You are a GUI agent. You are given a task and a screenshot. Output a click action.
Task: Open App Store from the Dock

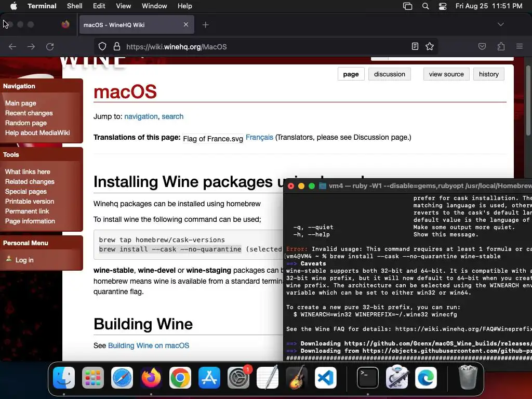(x=209, y=378)
